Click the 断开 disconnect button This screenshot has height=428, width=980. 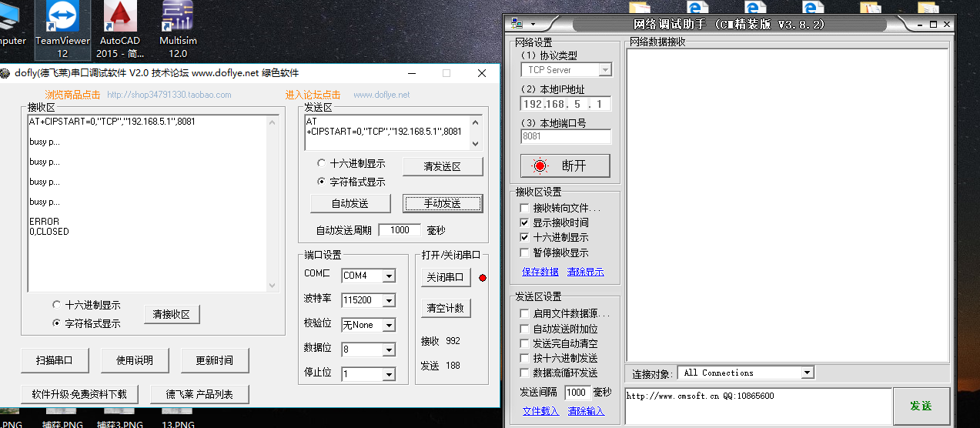565,166
